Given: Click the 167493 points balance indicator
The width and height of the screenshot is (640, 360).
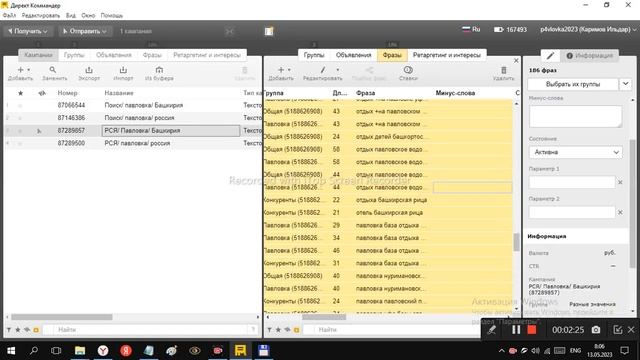Looking at the screenshot, I should coord(510,29).
